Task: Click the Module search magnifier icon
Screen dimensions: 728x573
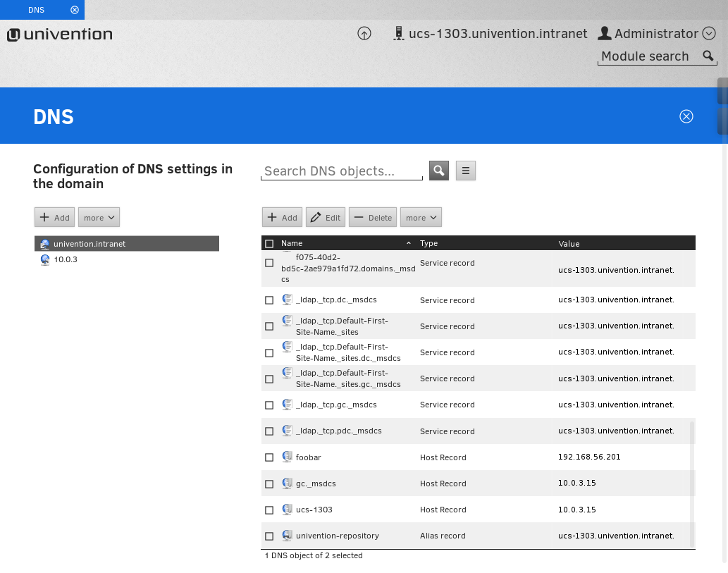Action: coord(708,56)
